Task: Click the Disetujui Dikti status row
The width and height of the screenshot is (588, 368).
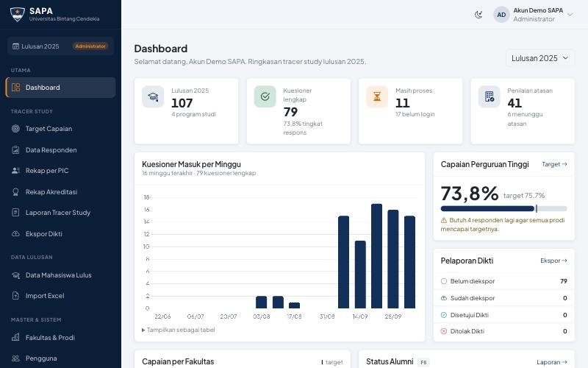Action: click(x=503, y=315)
